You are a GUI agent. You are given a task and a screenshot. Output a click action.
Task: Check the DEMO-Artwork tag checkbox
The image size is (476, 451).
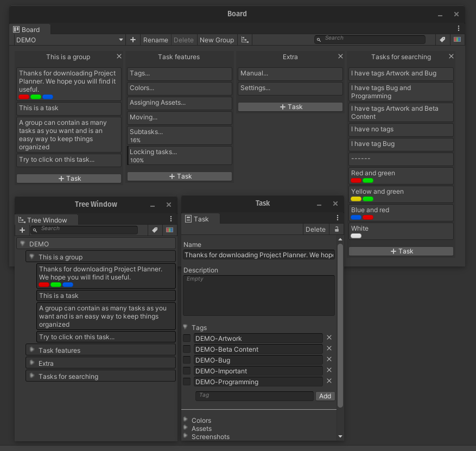(x=187, y=338)
